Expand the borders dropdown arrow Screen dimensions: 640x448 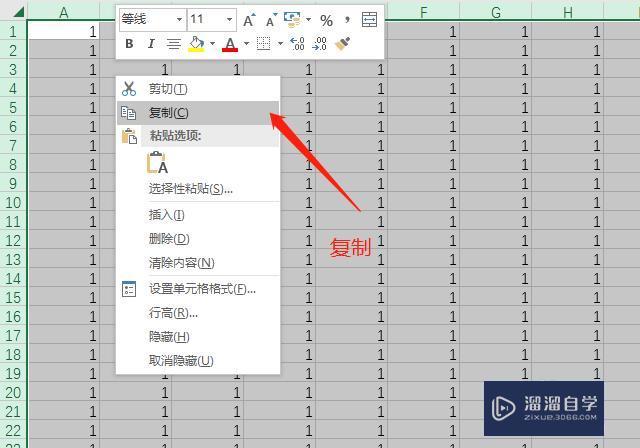(x=280, y=43)
